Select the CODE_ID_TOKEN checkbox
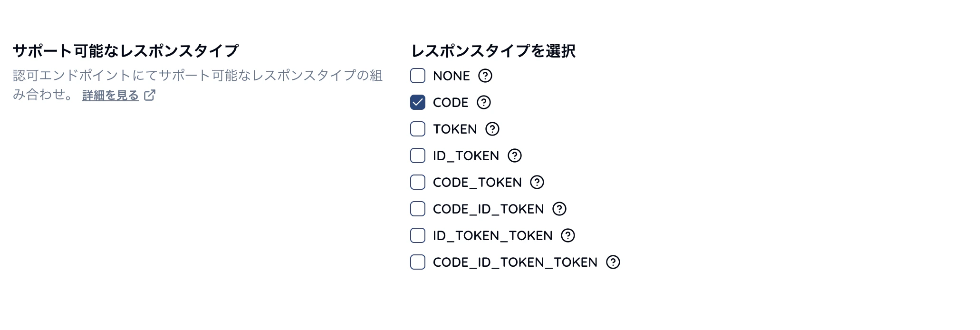The width and height of the screenshot is (980, 330). point(418,209)
